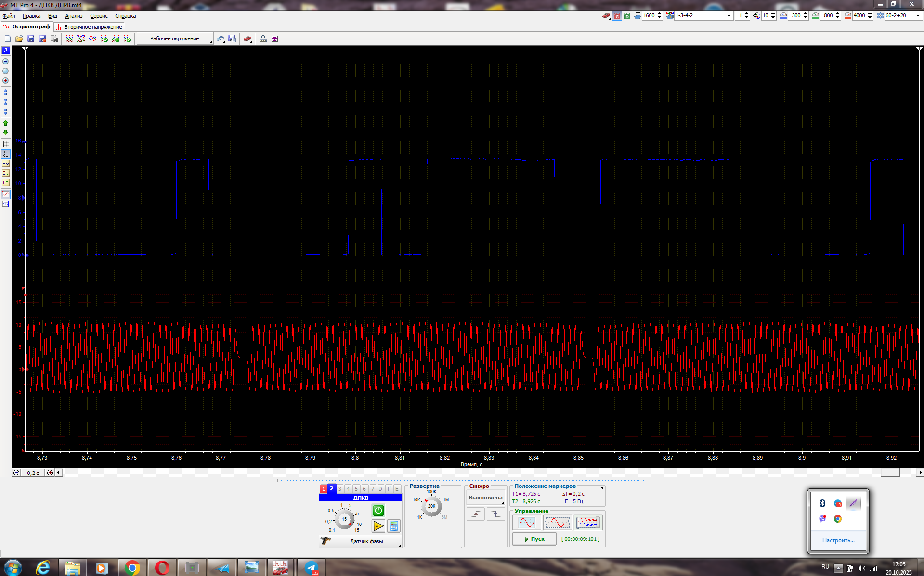Click the Выключена sync button
Screen dimensions: 924x576
(x=485, y=498)
